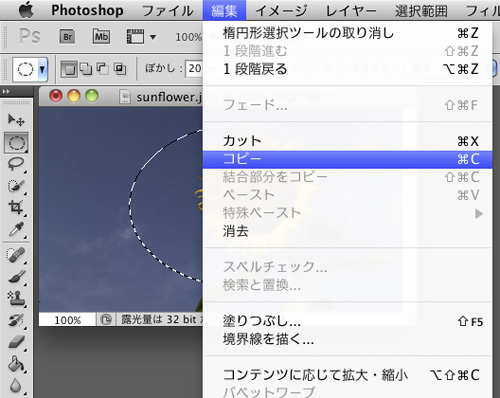500x398 pixels.
Task: Choose 境界線を描く... stroke command
Action: click(x=348, y=339)
